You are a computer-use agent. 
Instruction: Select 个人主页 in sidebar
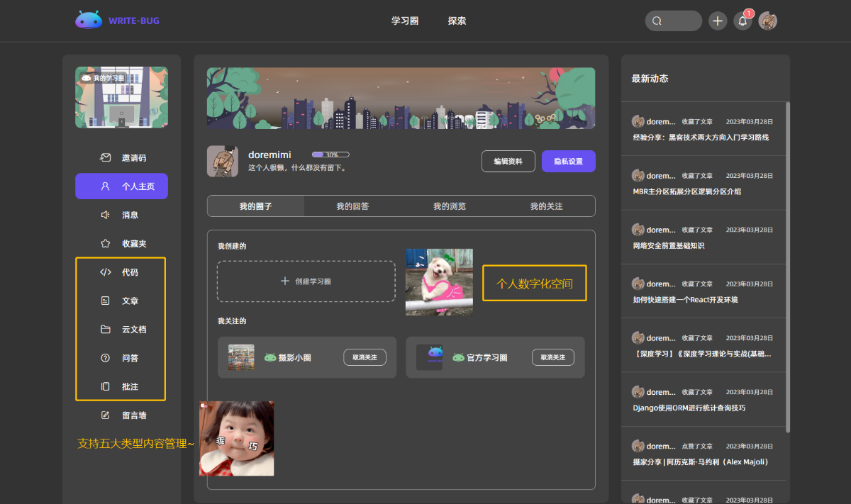(x=121, y=186)
